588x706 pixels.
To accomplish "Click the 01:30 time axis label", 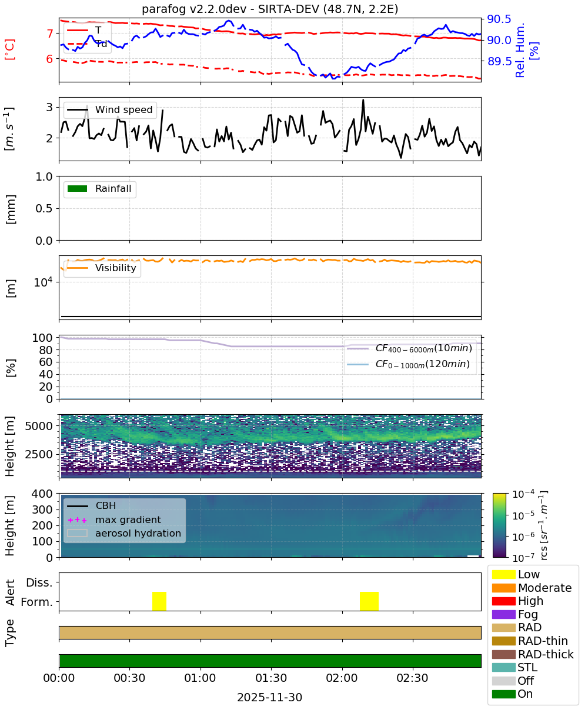I will pos(270,678).
